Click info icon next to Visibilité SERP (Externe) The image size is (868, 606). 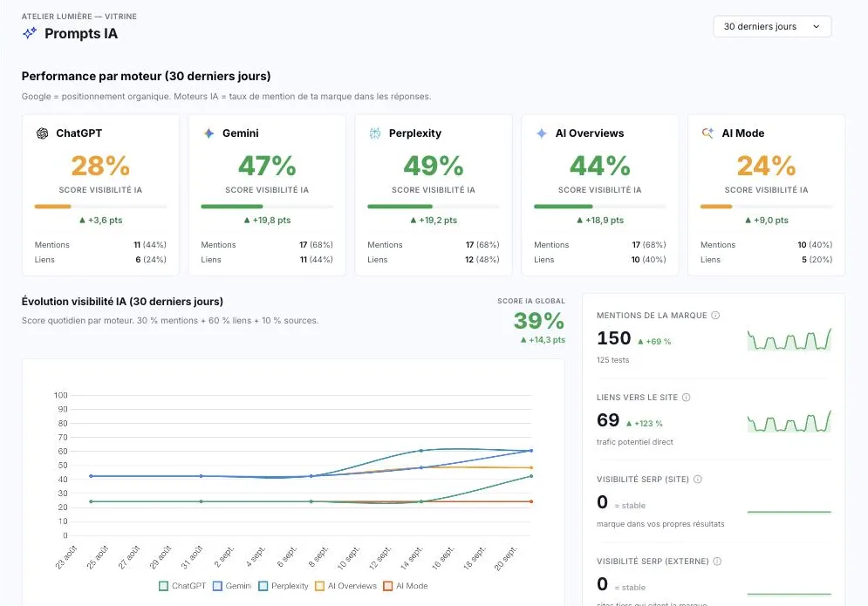coord(717,562)
